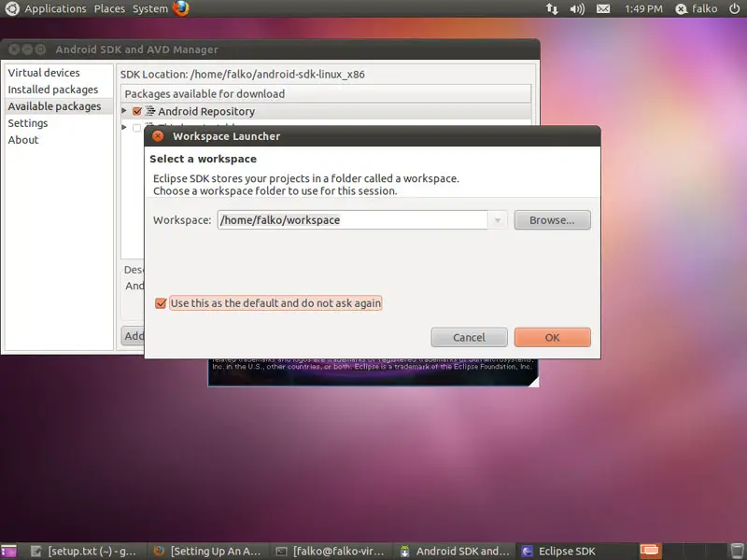Click the Workspace path input field
The width and height of the screenshot is (747, 560).
[x=353, y=220]
